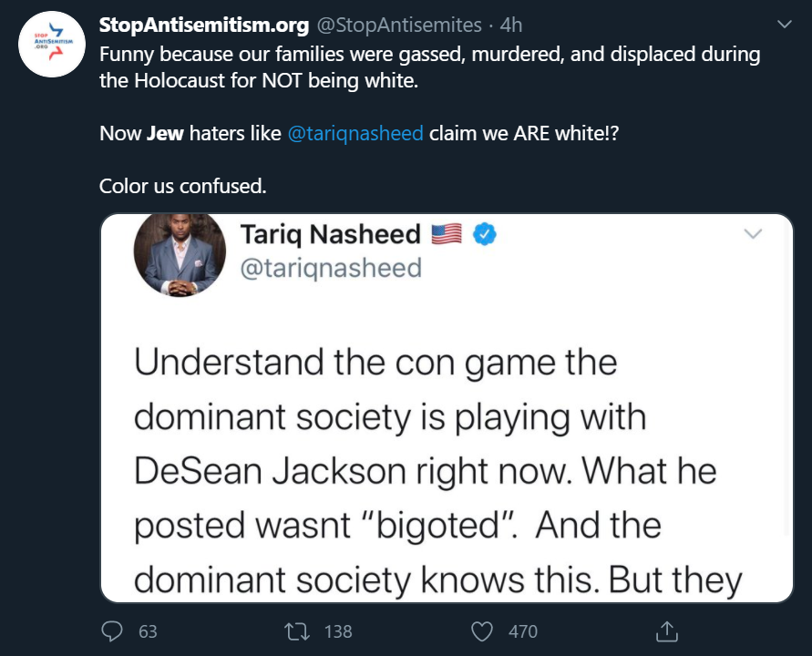Image resolution: width=812 pixels, height=656 pixels.
Task: Click the reply speech bubble icon
Action: (113, 630)
